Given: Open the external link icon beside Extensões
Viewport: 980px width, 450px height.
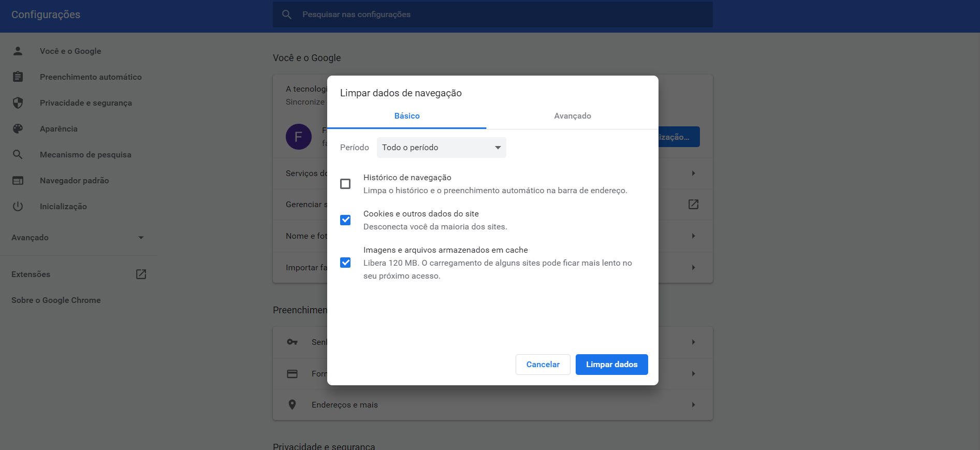Looking at the screenshot, I should 141,274.
